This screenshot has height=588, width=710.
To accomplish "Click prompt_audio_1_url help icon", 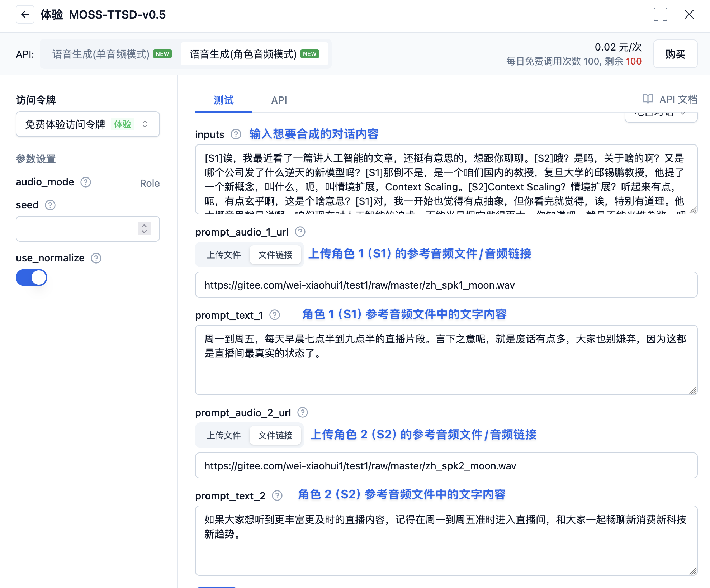I will [x=300, y=232].
